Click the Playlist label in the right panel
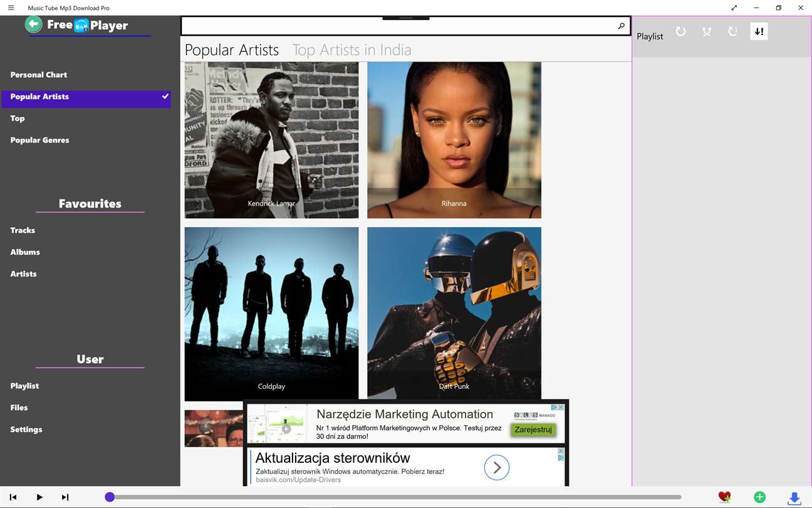This screenshot has width=812, height=508. coord(650,36)
